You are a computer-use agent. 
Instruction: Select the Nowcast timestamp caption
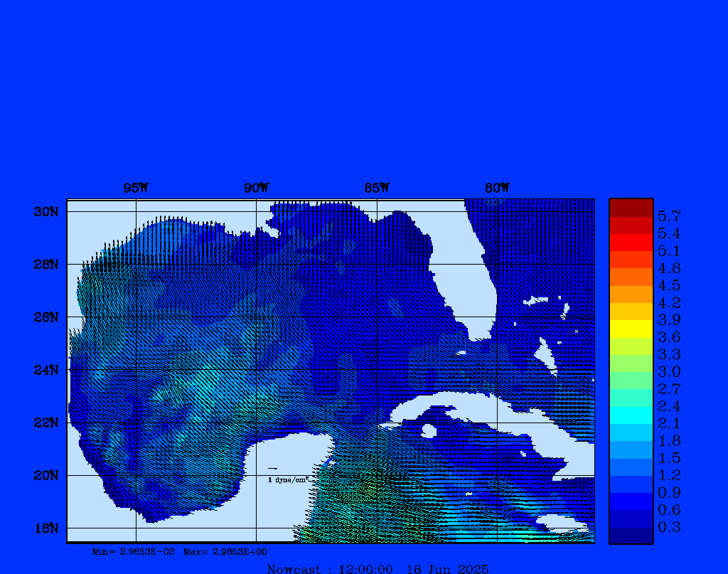pos(378,568)
